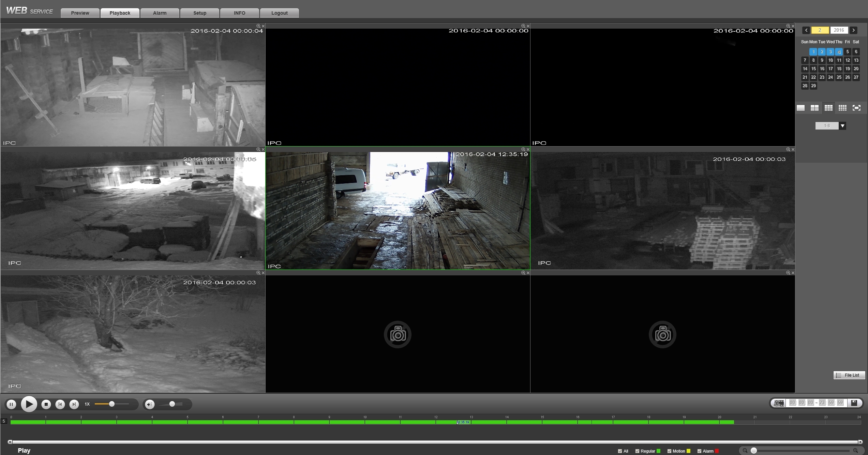Viewport: 868px width, 455px height.
Task: Open the File List
Action: tap(849, 375)
